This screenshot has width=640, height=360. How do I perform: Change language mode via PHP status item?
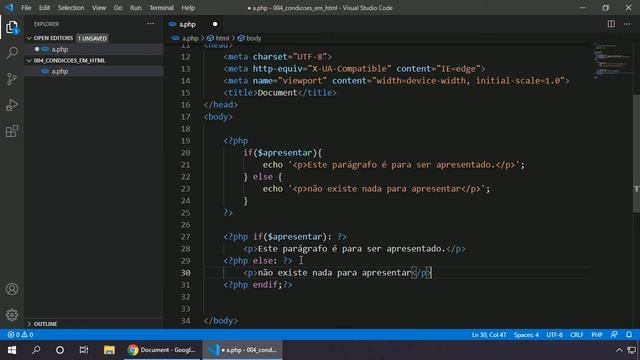[597, 335]
